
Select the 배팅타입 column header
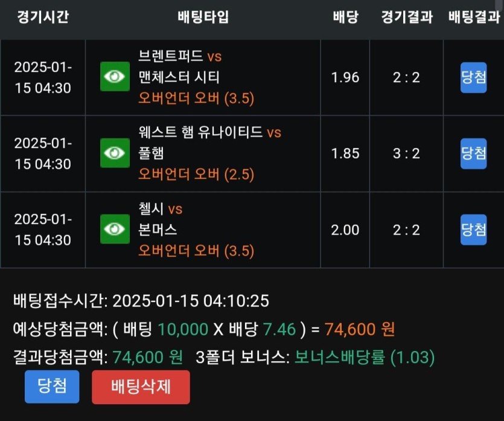203,16
